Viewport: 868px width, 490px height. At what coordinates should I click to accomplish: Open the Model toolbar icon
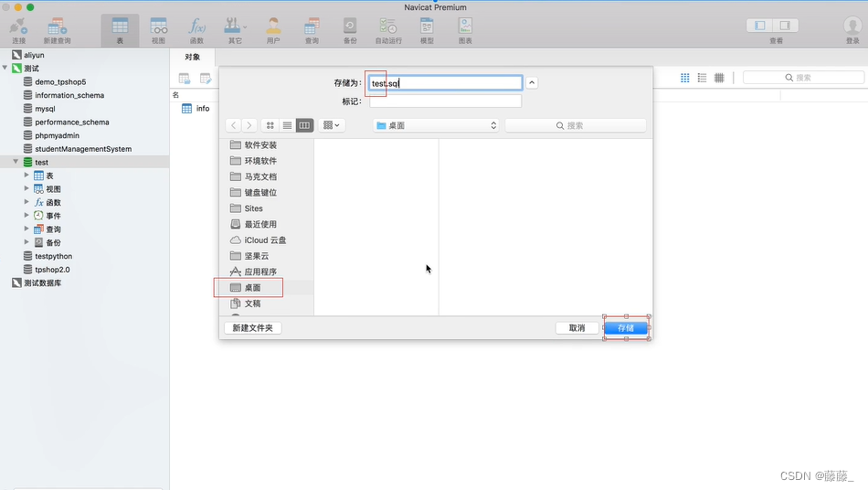click(427, 30)
